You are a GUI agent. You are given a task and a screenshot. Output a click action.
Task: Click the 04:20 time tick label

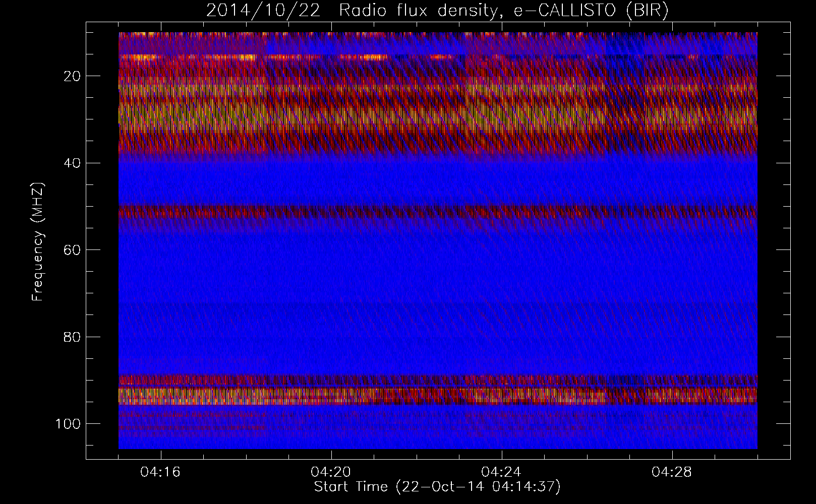pos(331,472)
